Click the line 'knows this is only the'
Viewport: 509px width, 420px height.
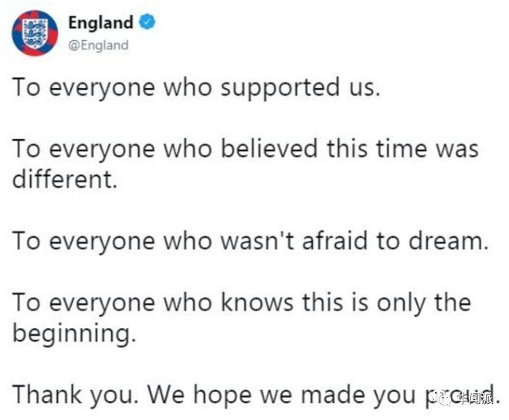click(242, 302)
